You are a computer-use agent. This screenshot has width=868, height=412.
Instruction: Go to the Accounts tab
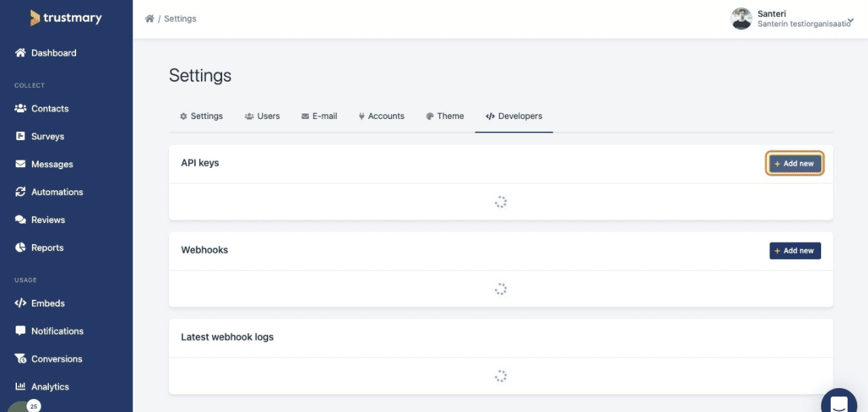click(x=381, y=116)
